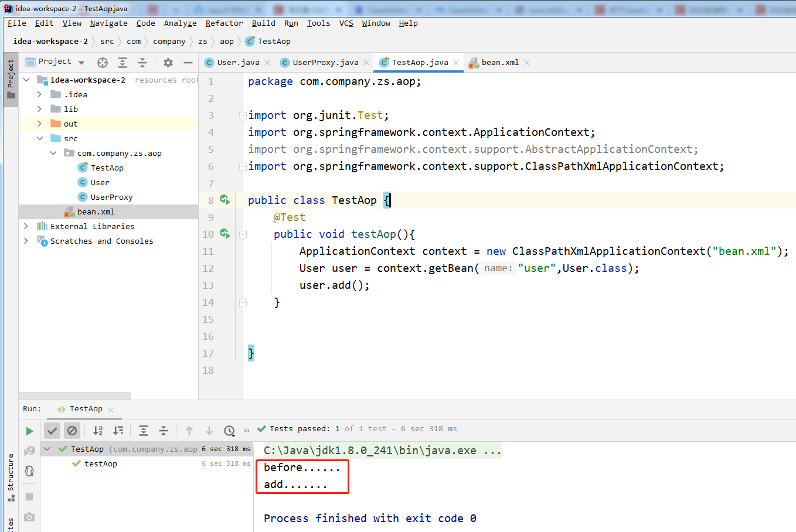
Task: Select bean.xml in project tree
Action: [96, 212]
